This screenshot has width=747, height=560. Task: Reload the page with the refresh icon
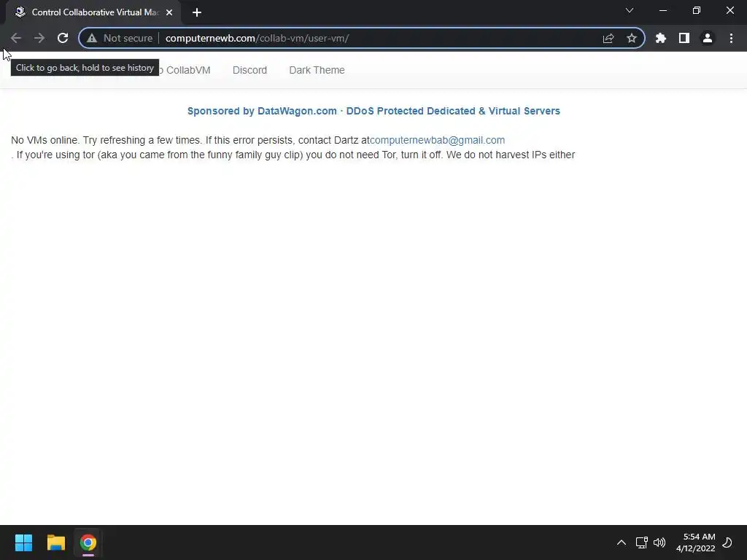point(63,38)
